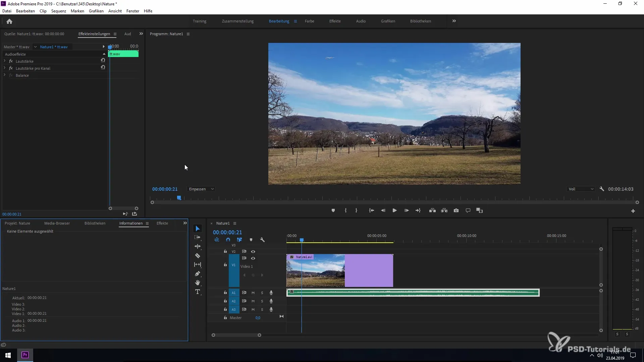
Task: Step forward one frame
Action: 407,210
